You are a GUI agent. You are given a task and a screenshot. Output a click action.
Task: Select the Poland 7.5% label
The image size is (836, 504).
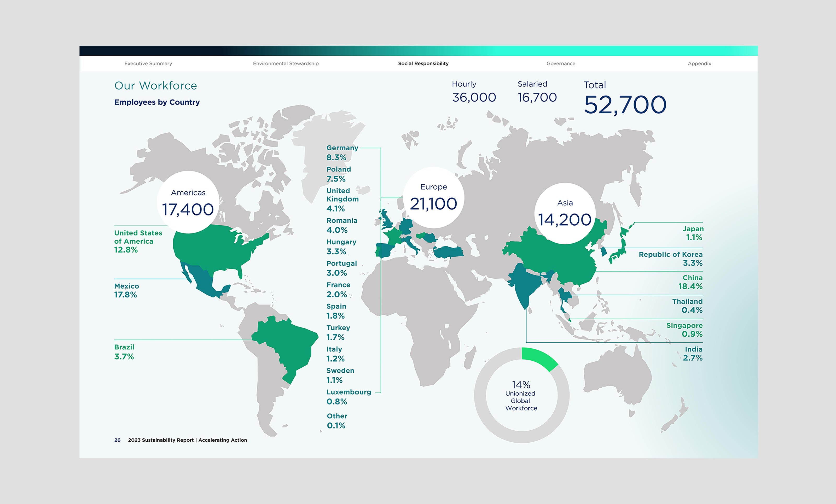point(339,174)
